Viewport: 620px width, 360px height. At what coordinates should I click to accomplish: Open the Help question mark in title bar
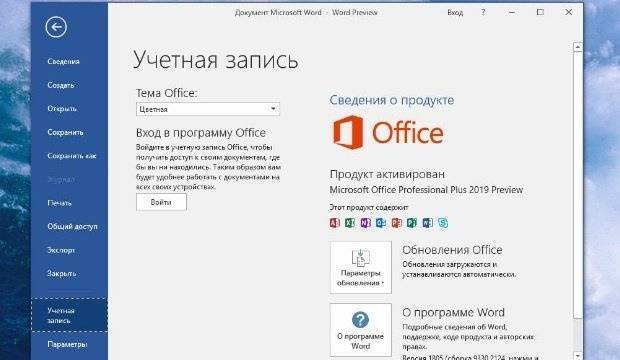[483, 12]
